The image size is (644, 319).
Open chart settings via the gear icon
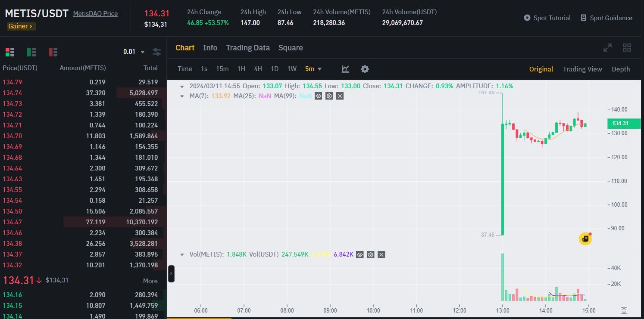click(x=365, y=69)
